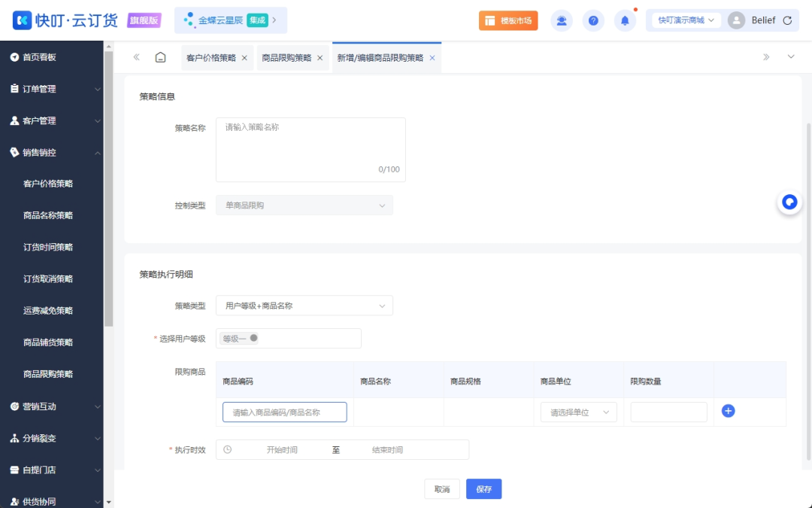The image size is (812, 508).
Task: Add a product row with the blue plus button
Action: 727,411
